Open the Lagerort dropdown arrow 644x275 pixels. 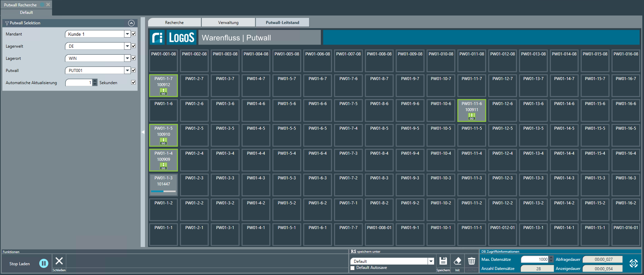coord(127,58)
